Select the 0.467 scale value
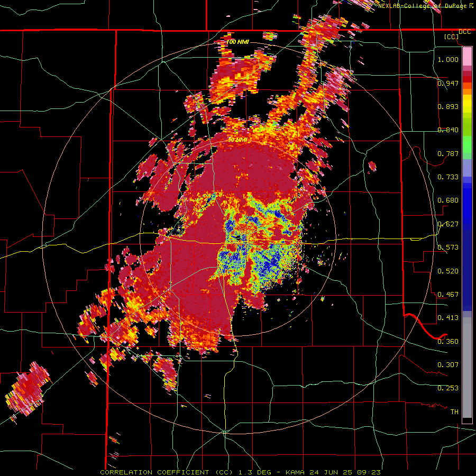Image resolution: width=476 pixels, height=476 pixels. tap(448, 295)
